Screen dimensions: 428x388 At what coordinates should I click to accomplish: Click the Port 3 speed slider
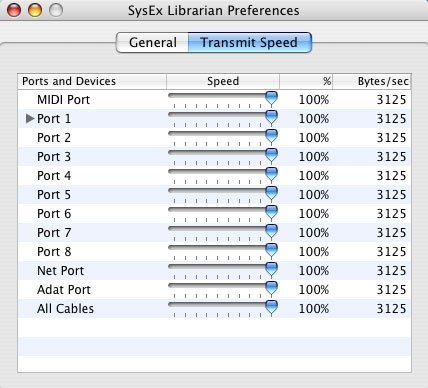223,157
